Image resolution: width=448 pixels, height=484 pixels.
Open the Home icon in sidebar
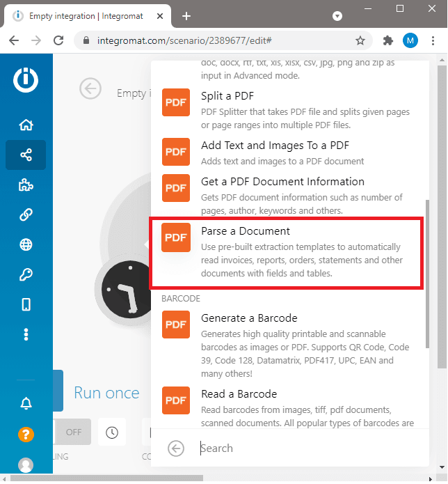26,125
